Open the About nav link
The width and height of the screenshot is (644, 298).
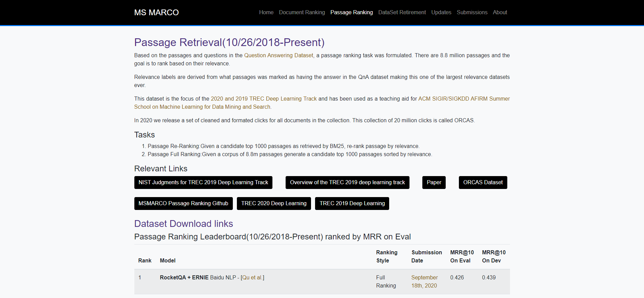coord(500,13)
